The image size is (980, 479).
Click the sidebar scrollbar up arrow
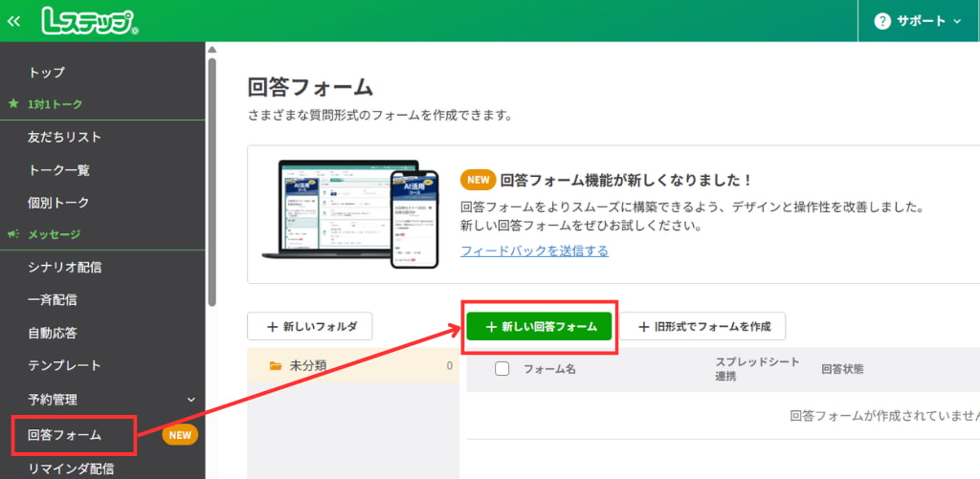[212, 50]
